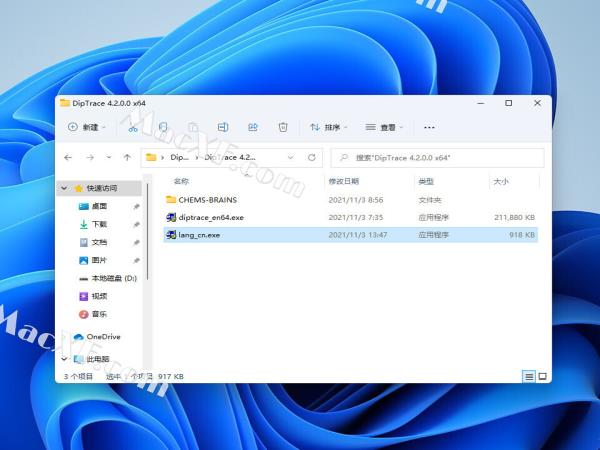Sort by Size (大小) column header
The width and height of the screenshot is (600, 450).
pos(501,181)
